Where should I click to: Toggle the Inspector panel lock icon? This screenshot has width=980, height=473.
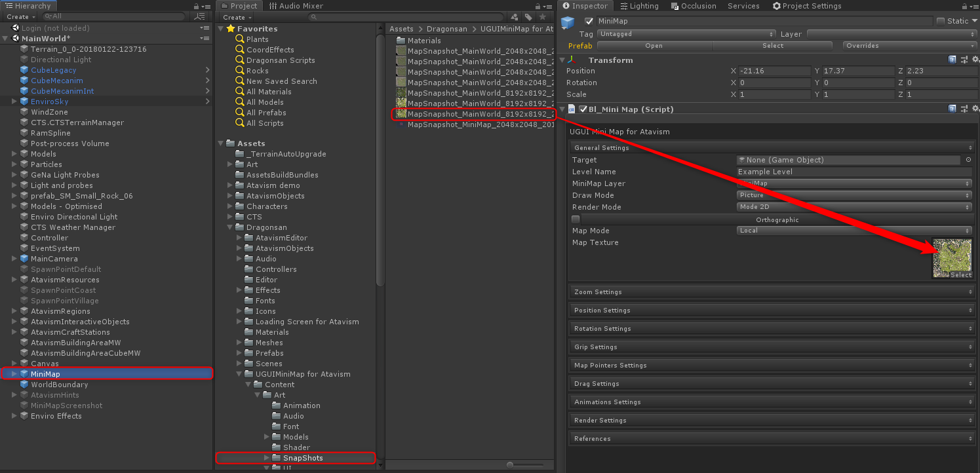click(964, 6)
